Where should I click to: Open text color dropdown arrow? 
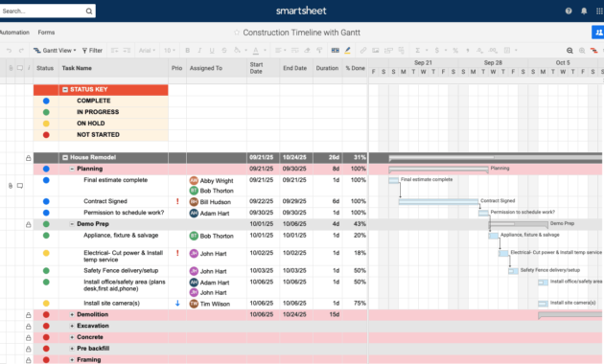click(x=265, y=51)
